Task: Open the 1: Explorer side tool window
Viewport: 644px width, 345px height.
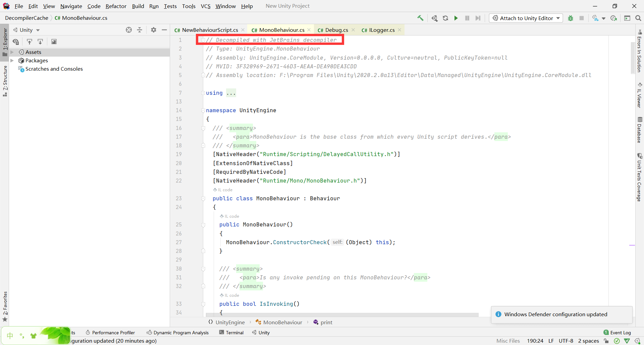Action: click(5, 42)
